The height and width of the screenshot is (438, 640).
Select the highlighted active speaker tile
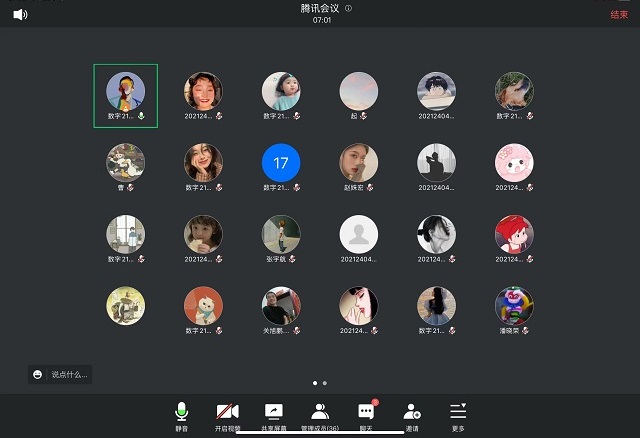tap(126, 95)
